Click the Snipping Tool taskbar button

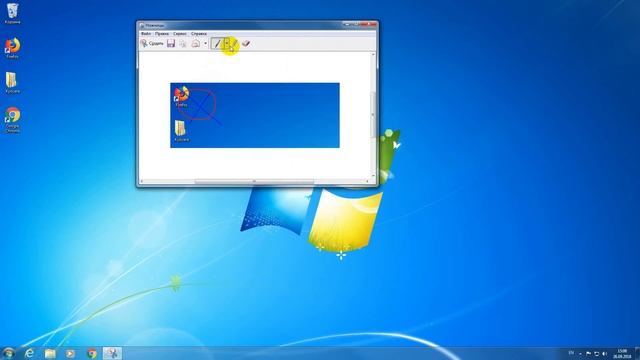click(x=112, y=353)
